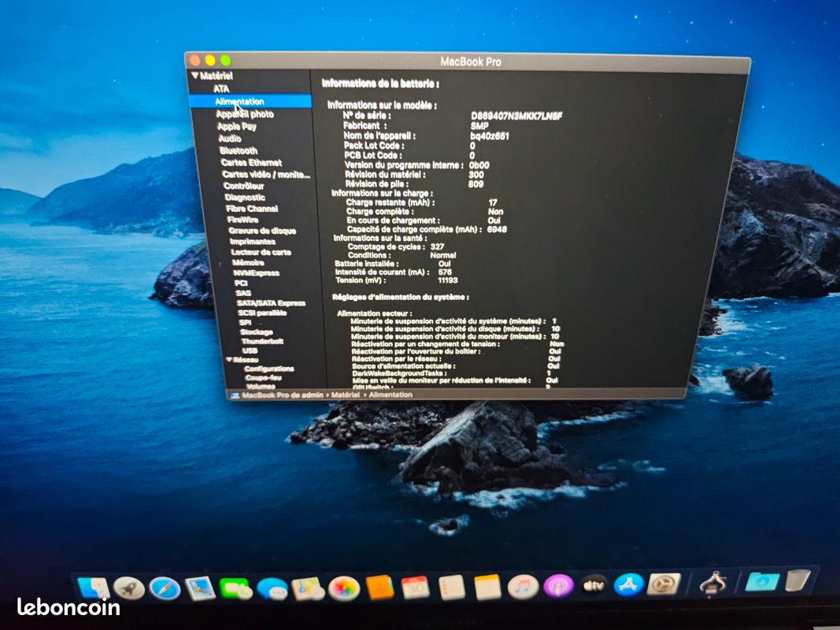Select Gravure de disque entry
Viewport: 840px width, 630px height.
(x=262, y=231)
